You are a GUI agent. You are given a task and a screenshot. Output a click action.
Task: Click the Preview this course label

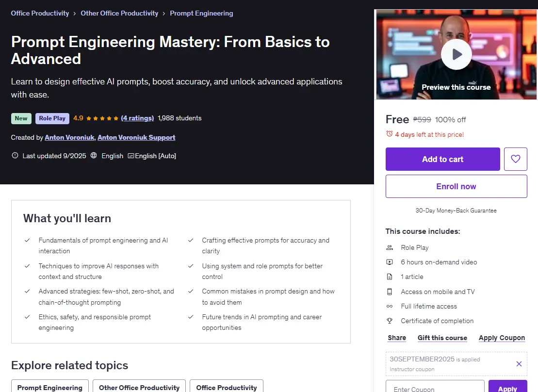pyautogui.click(x=456, y=87)
